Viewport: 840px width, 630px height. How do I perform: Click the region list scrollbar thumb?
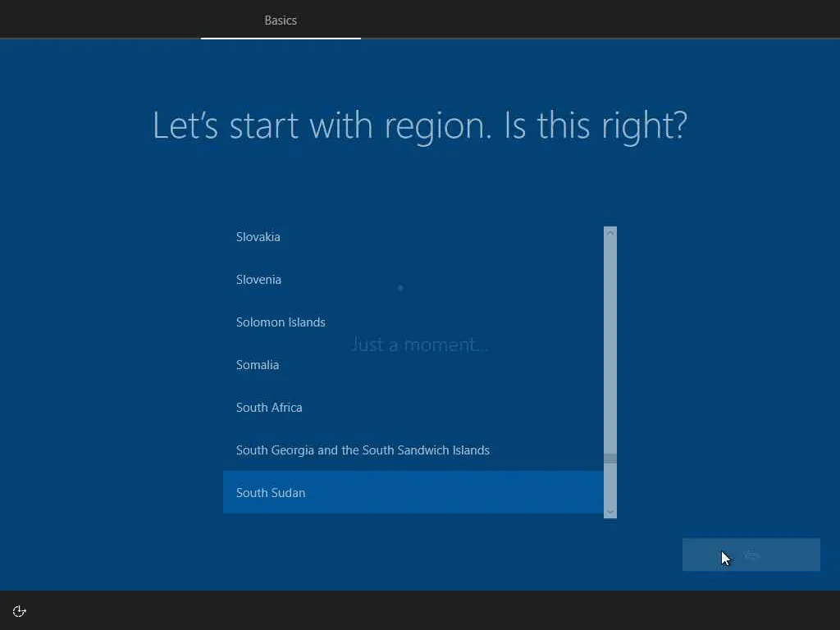pos(610,459)
